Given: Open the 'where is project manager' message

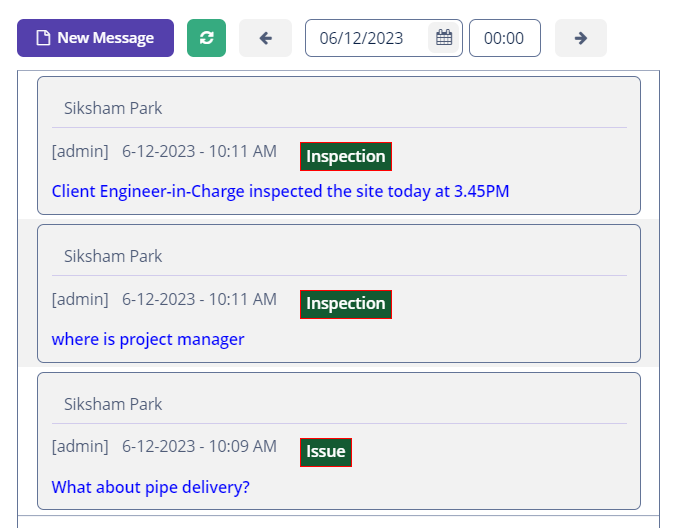Looking at the screenshot, I should (148, 339).
